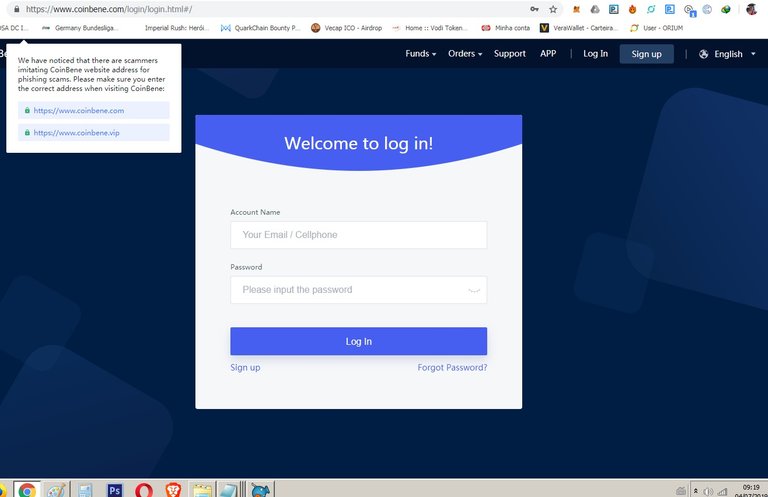Open the teal circular ICON extension
The width and height of the screenshot is (768, 497).
click(651, 9)
